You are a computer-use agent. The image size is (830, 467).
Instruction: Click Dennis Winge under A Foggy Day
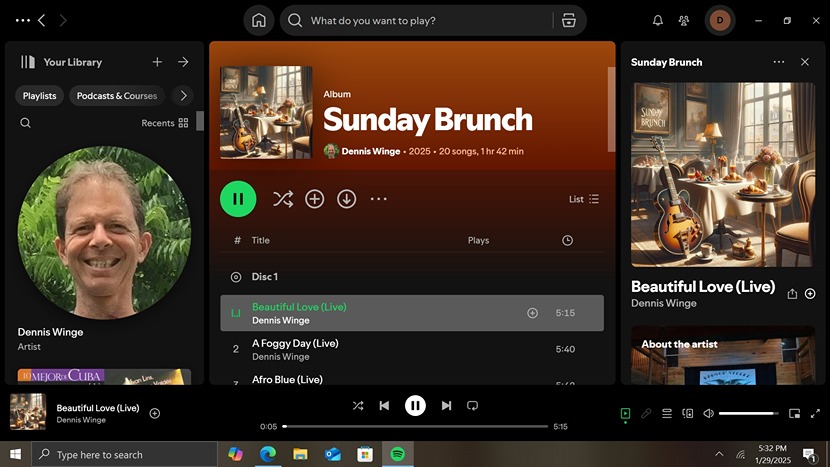pyautogui.click(x=281, y=357)
